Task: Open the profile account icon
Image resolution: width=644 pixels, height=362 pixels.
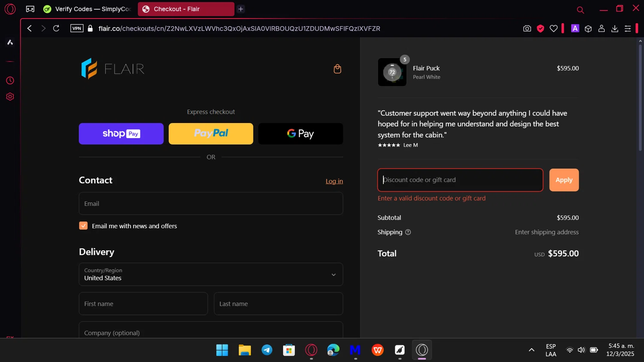Action: click(x=601, y=28)
